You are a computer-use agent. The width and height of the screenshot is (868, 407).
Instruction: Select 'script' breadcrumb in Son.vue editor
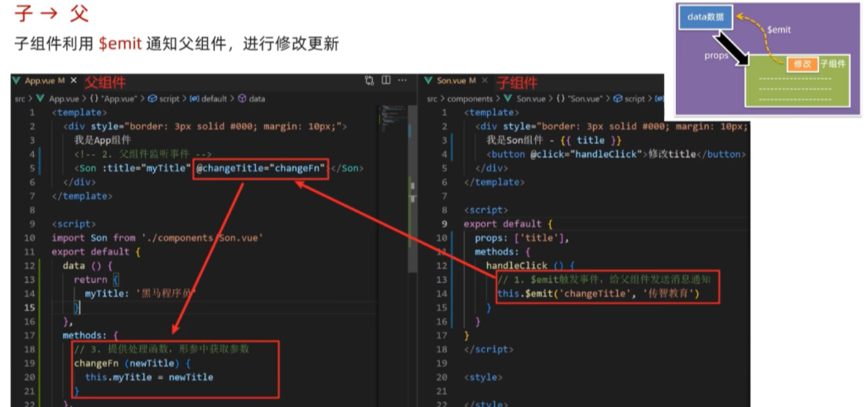click(635, 99)
